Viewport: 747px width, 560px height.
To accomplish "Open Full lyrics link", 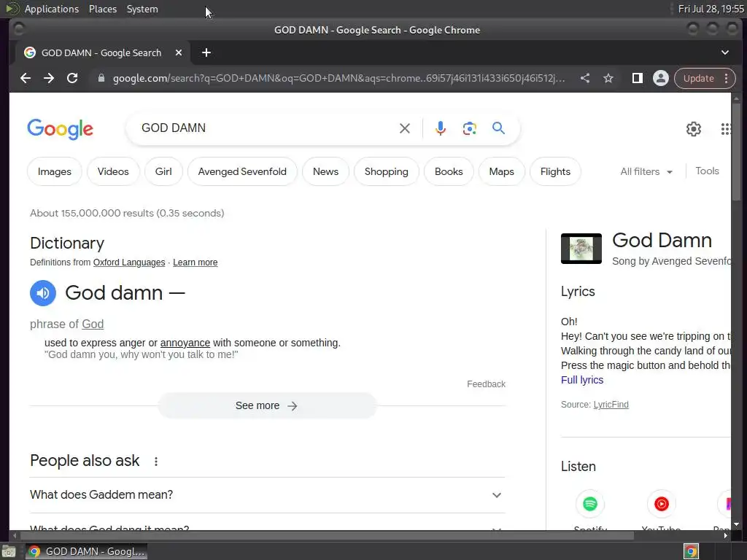I will [582, 380].
